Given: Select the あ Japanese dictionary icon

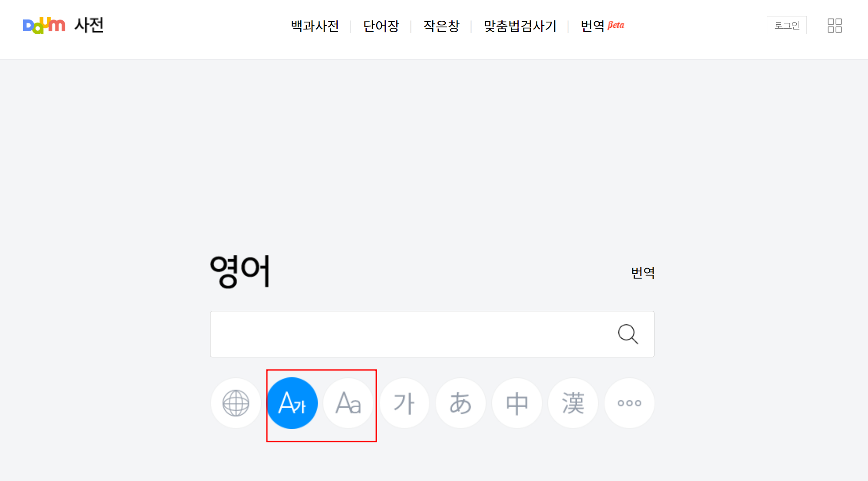Looking at the screenshot, I should (x=460, y=403).
